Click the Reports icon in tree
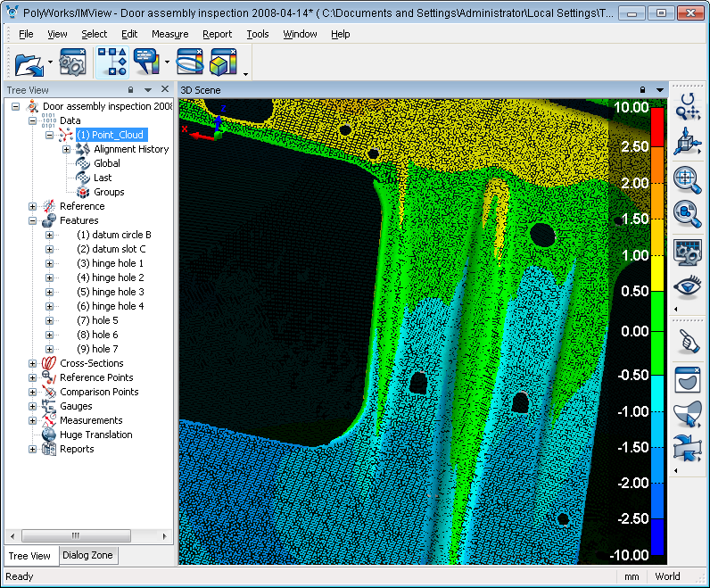This screenshot has width=710, height=588. point(48,449)
